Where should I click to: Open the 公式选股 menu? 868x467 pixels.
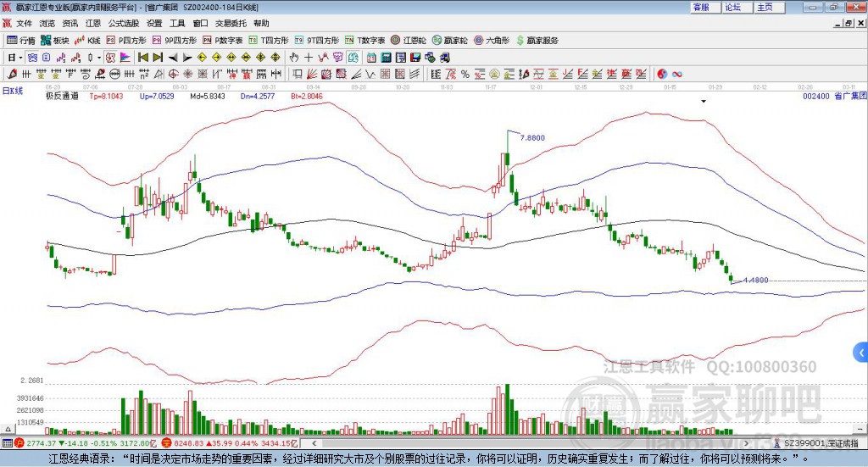pyautogui.click(x=124, y=23)
